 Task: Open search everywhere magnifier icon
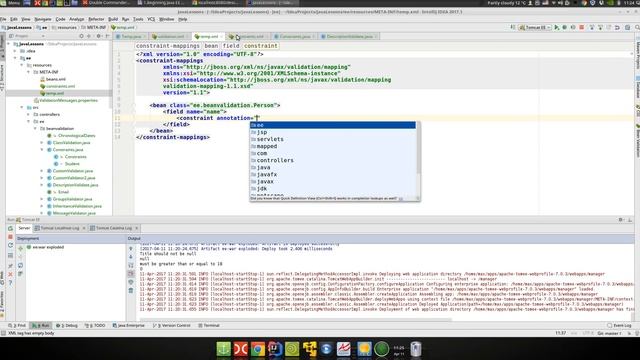click(x=637, y=27)
